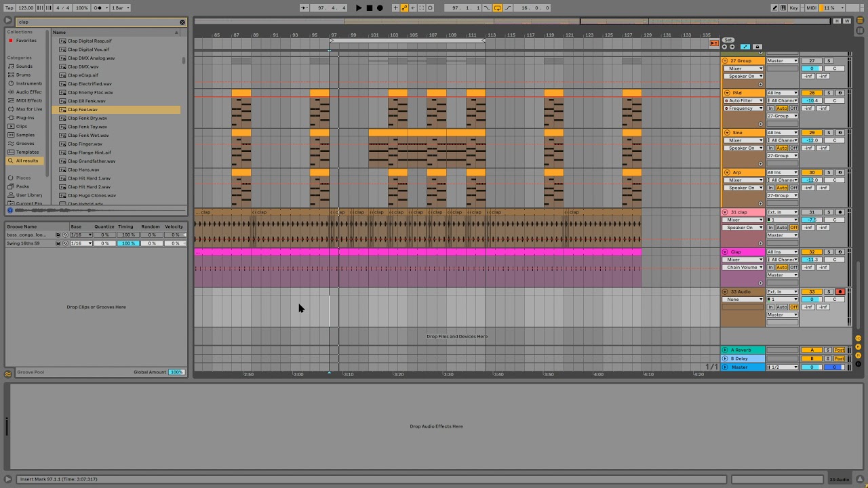Toggle Lock Envelopes button
This screenshot has height=488, width=868.
tap(757, 47)
